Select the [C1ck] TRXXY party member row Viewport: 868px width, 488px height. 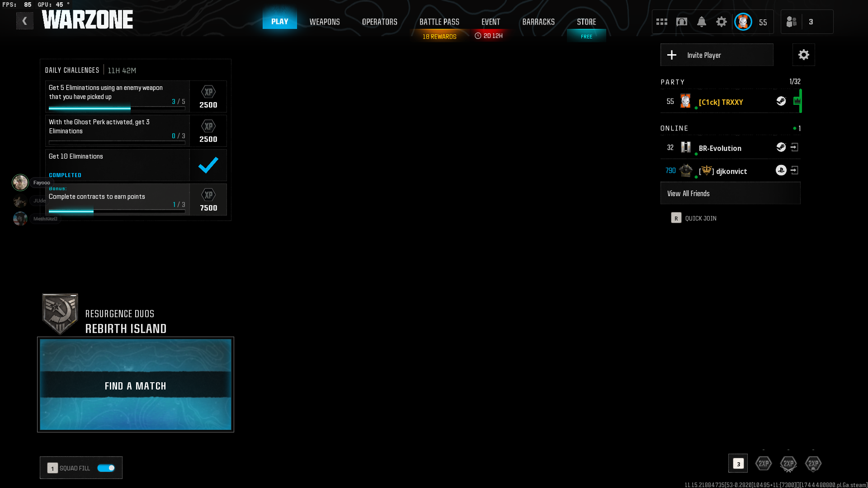coord(731,101)
